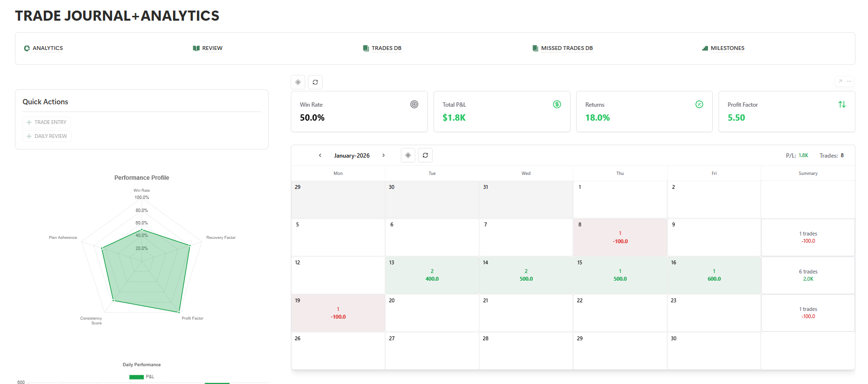Open the three-dots more options menu
Screen dimensions: 868x384
849,81
